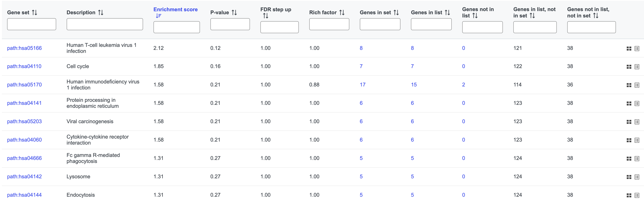Open the path:hsa04142 Lysosome link
The width and height of the screenshot is (644, 204).
tap(24, 176)
